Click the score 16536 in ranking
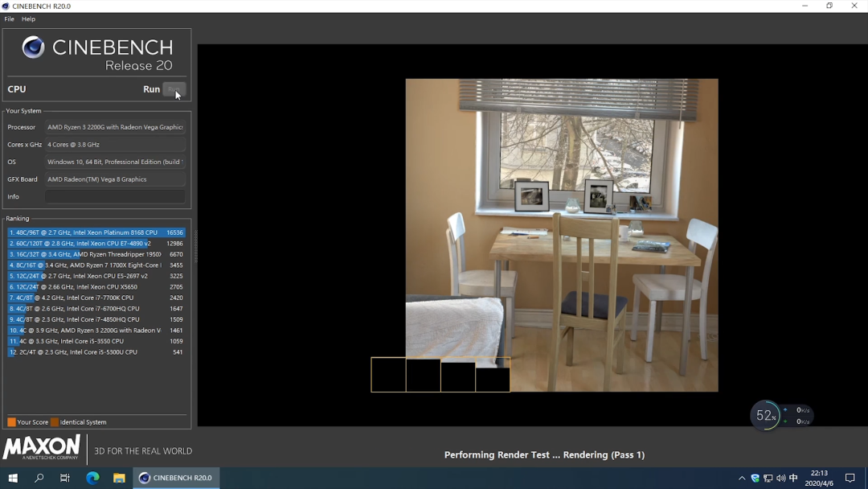The image size is (868, 489). [x=174, y=232]
